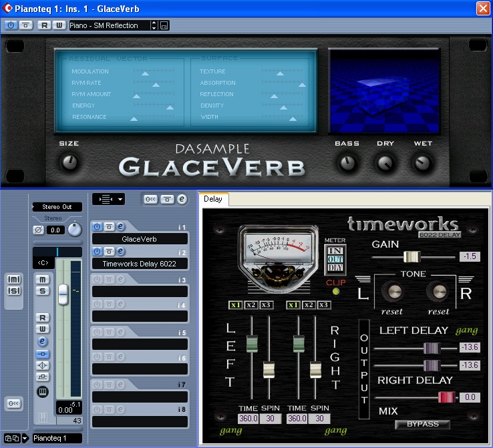This screenshot has width=493, height=448.
Task: Enable channel Read automation R button
Action: point(43,318)
